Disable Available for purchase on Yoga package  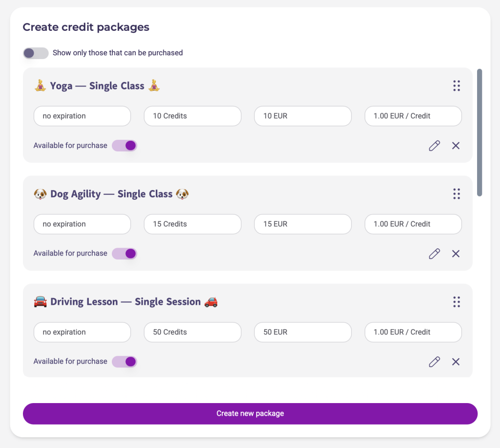(x=125, y=146)
